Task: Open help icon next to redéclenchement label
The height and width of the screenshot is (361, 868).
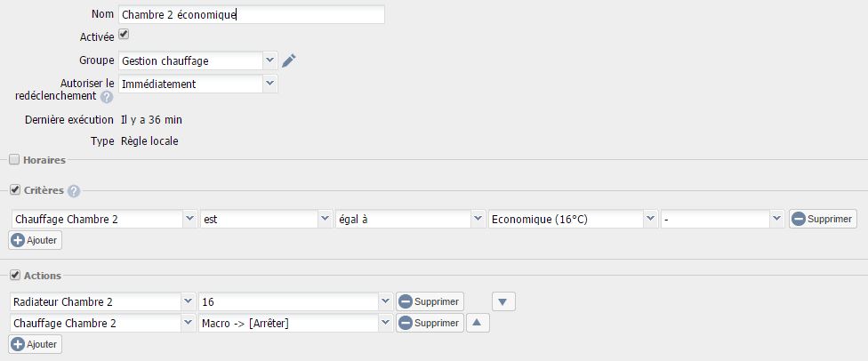Action: tap(107, 98)
